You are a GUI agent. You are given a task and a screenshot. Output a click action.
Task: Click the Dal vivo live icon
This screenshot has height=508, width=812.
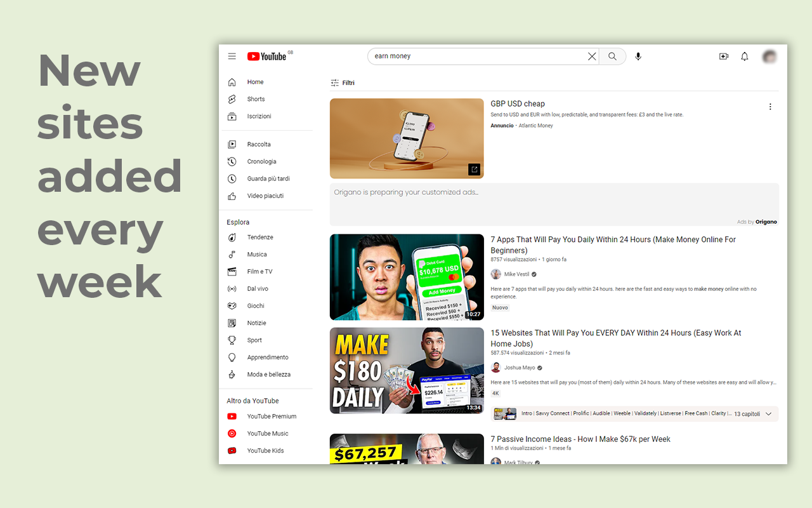232,289
